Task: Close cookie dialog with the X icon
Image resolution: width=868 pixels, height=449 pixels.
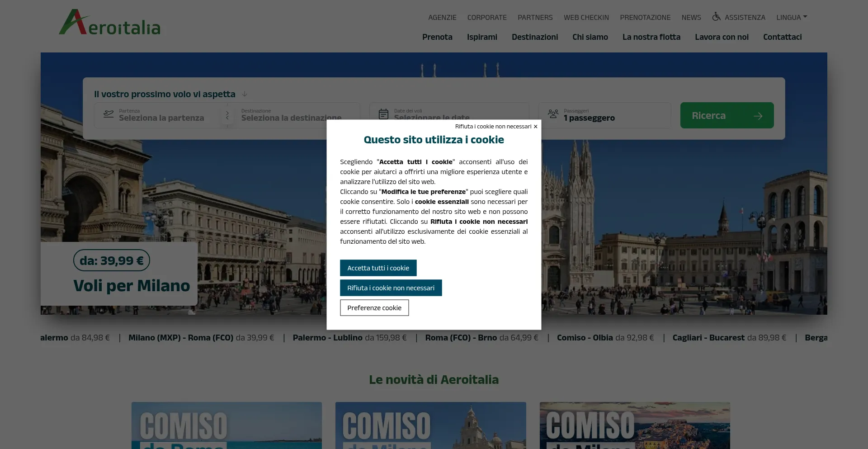Action: 535,127
